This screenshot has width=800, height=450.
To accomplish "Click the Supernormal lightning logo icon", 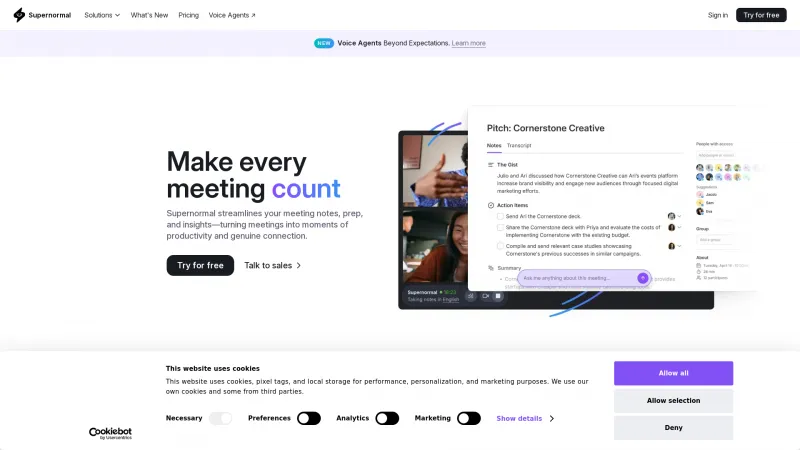I will point(19,15).
